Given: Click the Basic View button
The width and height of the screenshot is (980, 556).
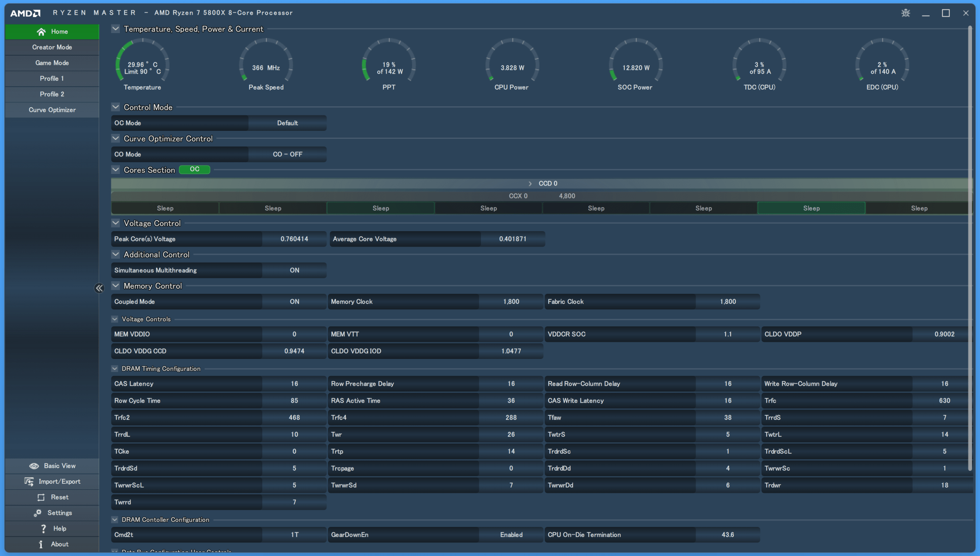Looking at the screenshot, I should 52,466.
